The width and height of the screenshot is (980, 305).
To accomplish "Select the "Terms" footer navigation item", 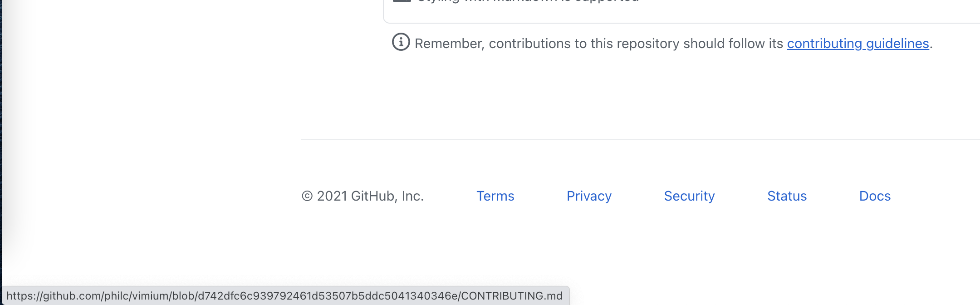I will coord(495,196).
